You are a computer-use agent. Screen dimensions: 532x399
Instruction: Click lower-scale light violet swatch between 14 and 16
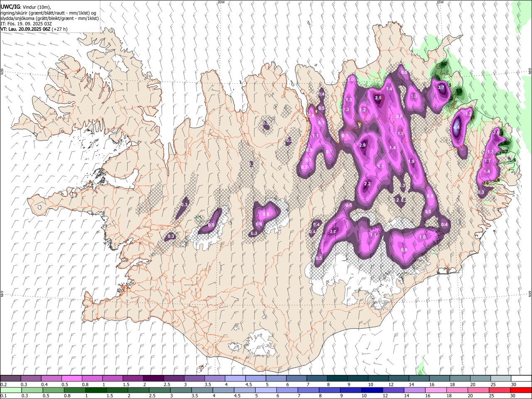click(x=414, y=390)
